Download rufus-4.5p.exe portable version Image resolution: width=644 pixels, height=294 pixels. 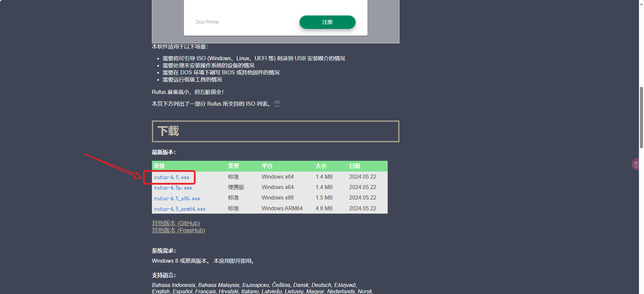click(173, 188)
